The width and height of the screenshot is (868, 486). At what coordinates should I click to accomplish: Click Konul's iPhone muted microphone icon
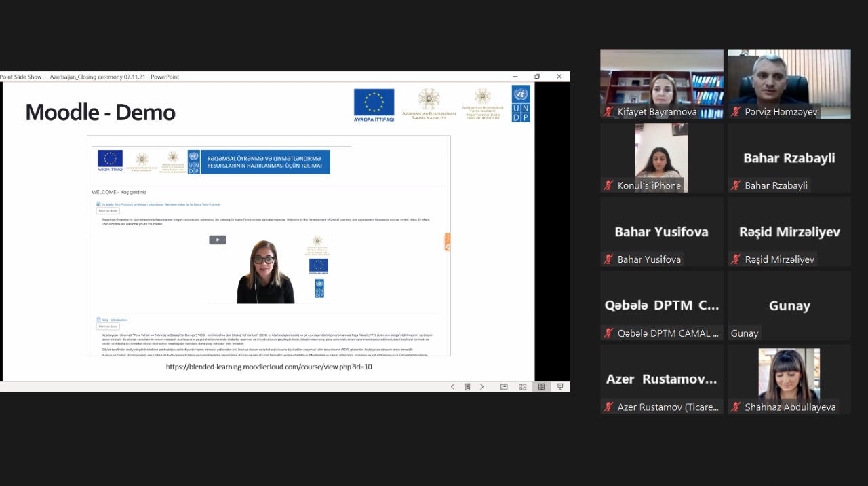(609, 185)
